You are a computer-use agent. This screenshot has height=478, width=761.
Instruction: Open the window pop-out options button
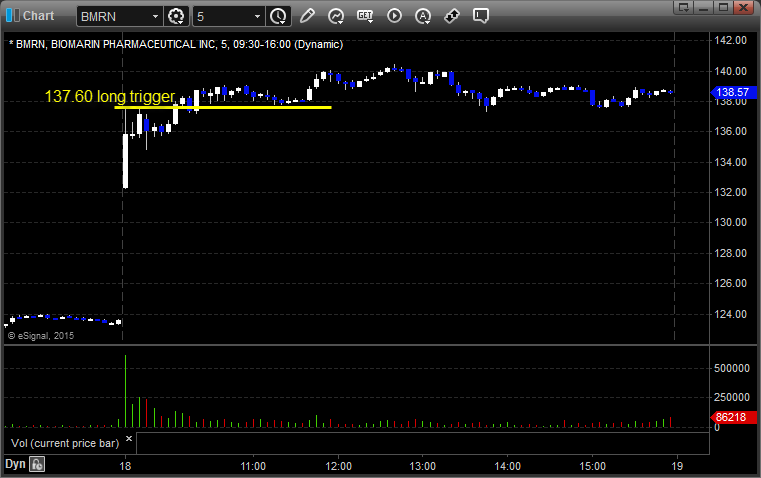[x=683, y=7]
